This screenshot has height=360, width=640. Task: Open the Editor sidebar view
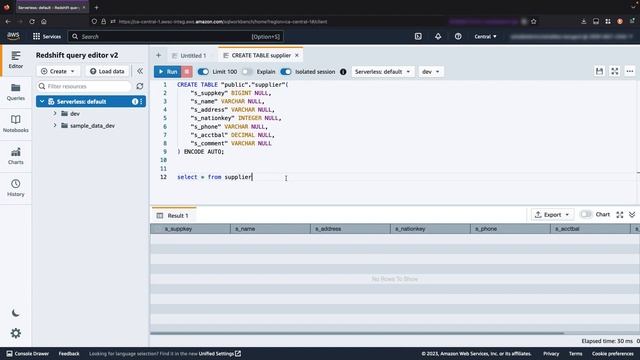(x=16, y=60)
